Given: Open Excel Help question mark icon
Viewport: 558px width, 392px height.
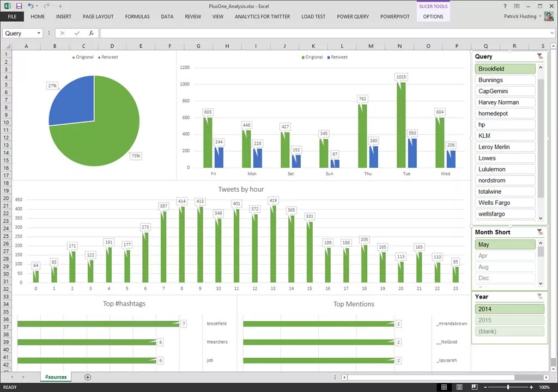Looking at the screenshot, I should 505,6.
